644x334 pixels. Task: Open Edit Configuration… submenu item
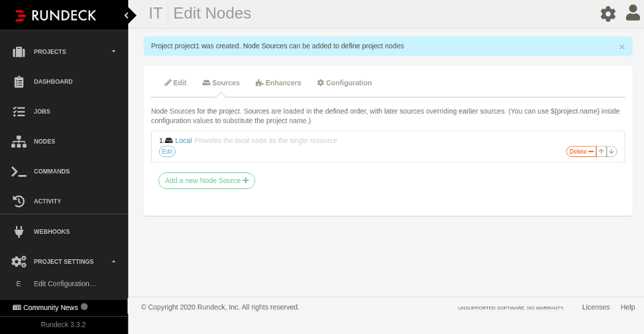tap(65, 283)
